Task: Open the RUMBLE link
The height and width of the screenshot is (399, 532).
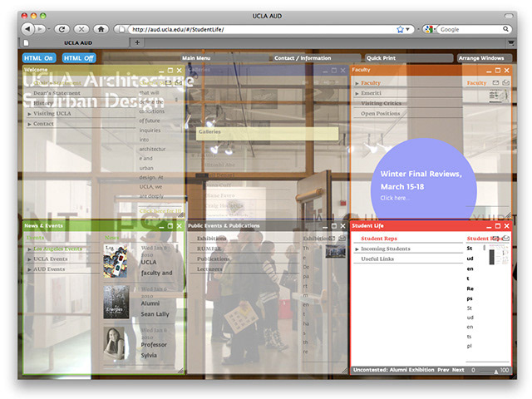Action: pos(209,249)
